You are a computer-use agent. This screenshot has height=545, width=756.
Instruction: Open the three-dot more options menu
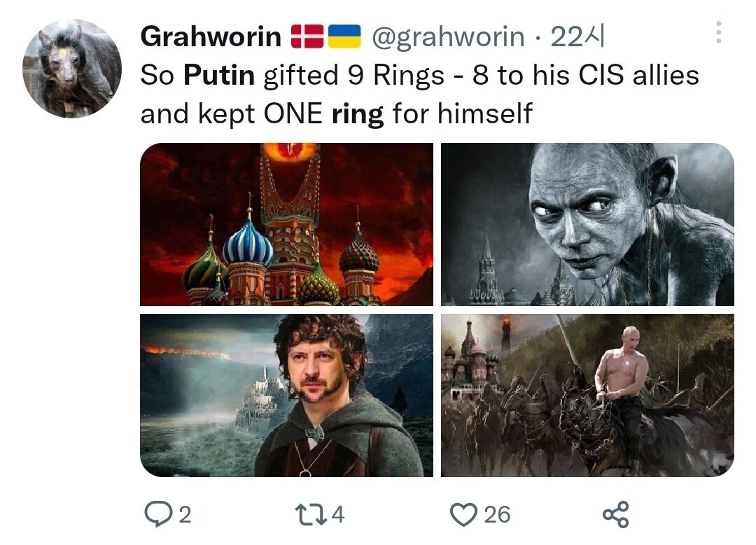click(718, 33)
